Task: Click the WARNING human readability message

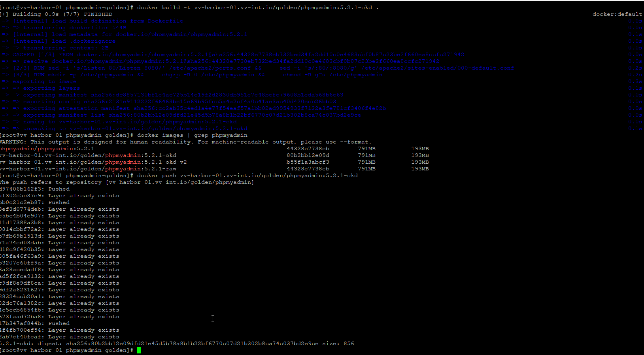Action: click(185, 142)
